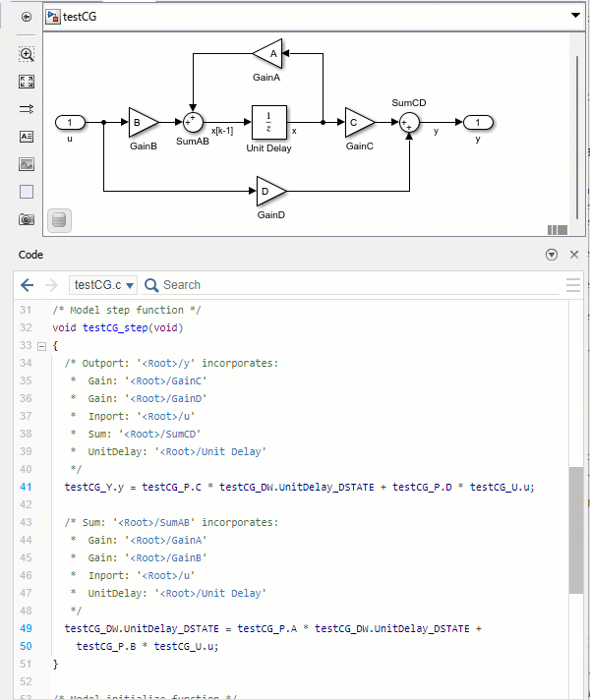
Task: Select the Fit to View icon
Action: (x=27, y=83)
